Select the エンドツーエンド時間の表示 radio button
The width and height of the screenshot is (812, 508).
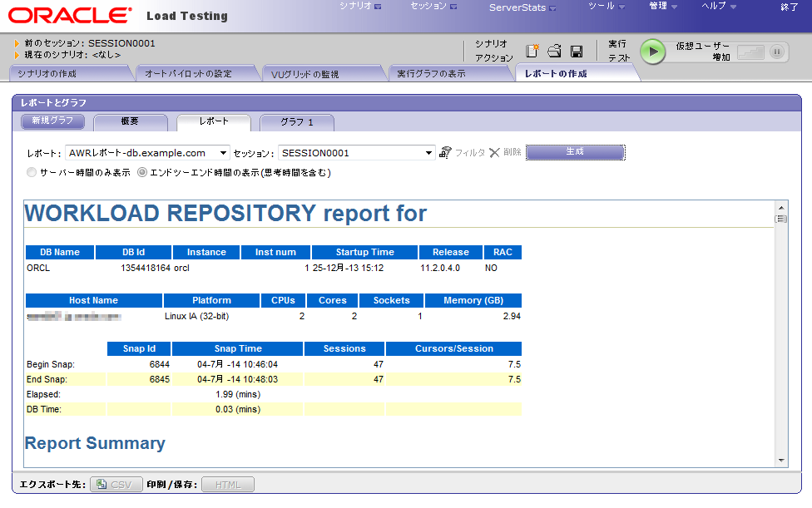[142, 173]
